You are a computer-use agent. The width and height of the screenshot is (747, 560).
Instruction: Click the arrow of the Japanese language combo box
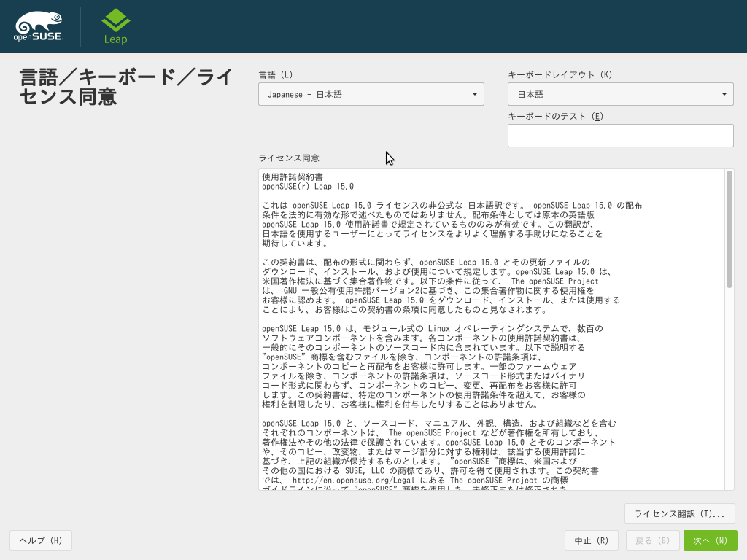coord(474,94)
